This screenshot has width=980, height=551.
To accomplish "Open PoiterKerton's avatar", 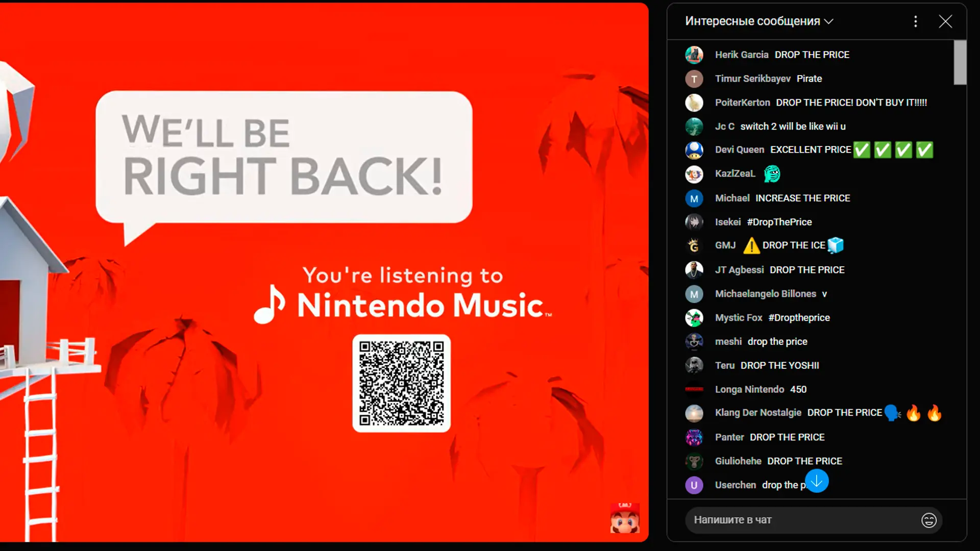I will [x=694, y=103].
